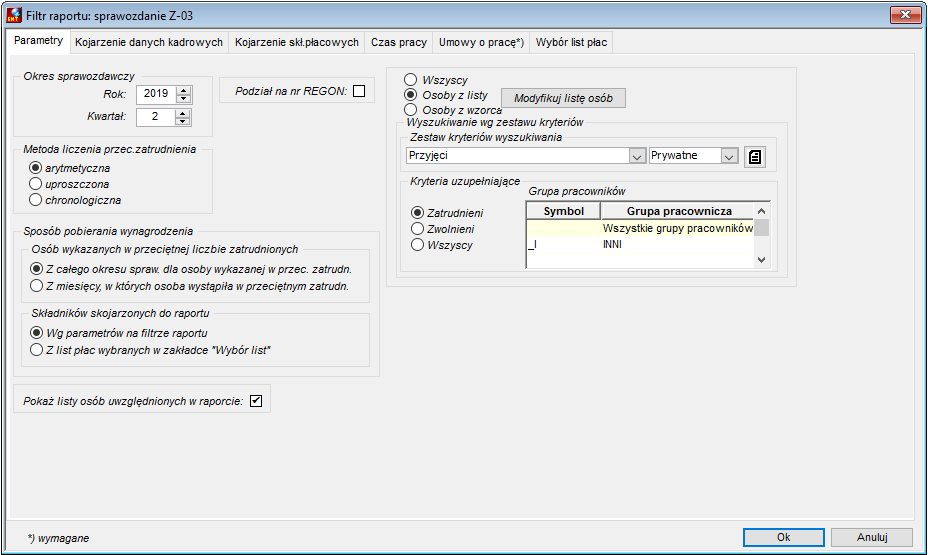Select the INNI employee group row
The width and height of the screenshot is (928, 555).
[x=640, y=244]
